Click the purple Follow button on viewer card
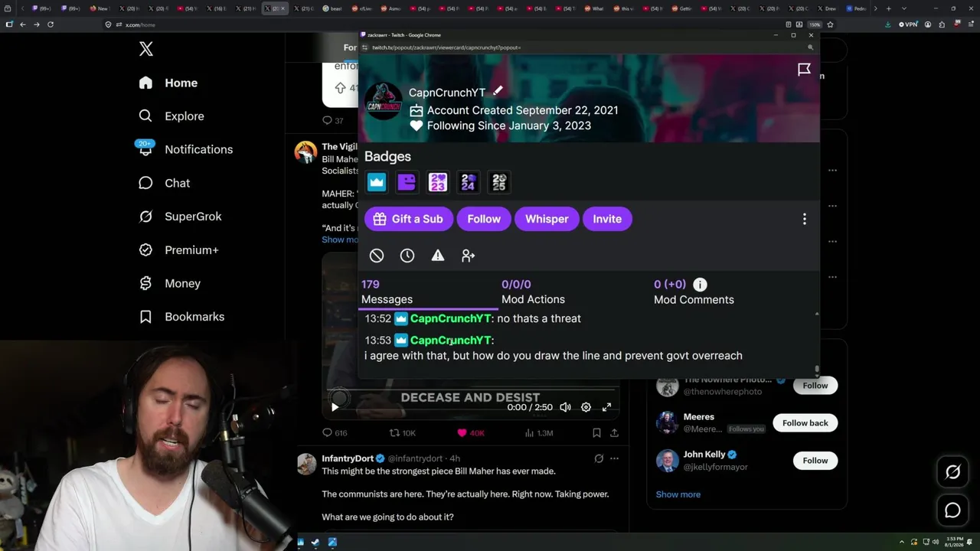Viewport: 980px width, 551px height. point(484,219)
